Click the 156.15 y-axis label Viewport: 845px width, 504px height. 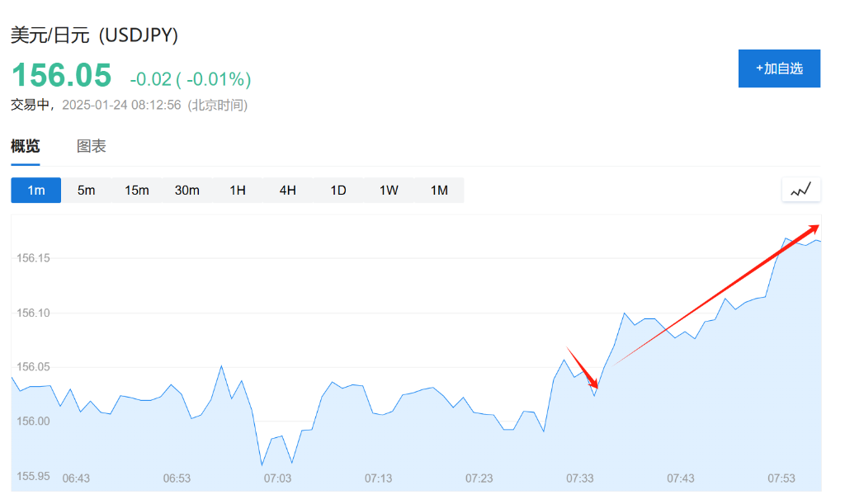tap(33, 258)
